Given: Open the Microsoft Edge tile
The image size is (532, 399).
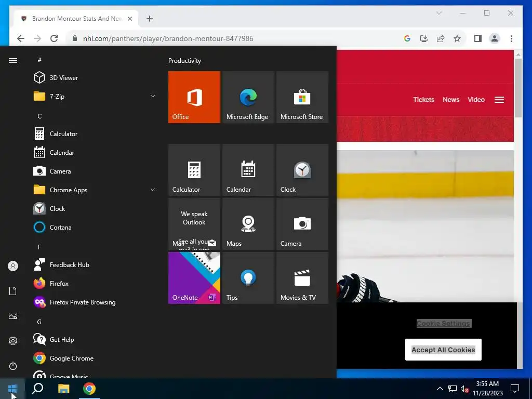Looking at the screenshot, I should [248, 97].
